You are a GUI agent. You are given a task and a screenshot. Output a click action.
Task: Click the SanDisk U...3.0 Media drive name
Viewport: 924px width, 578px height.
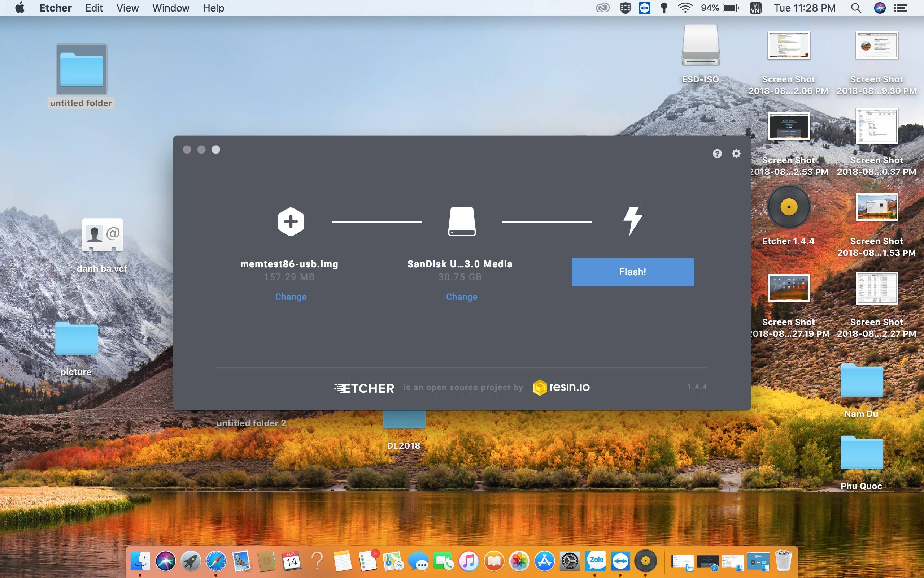[460, 264]
